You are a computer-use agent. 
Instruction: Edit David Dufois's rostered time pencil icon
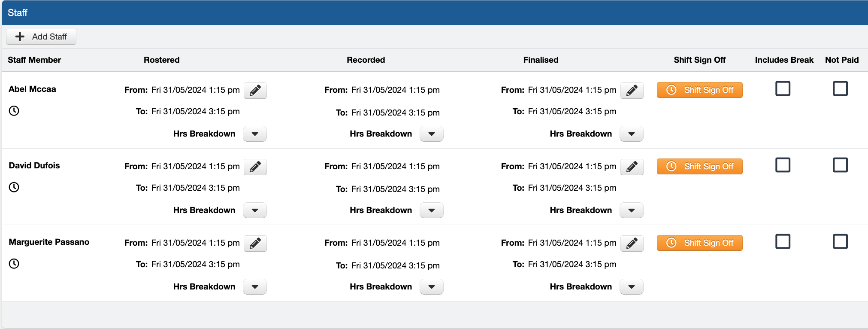255,167
